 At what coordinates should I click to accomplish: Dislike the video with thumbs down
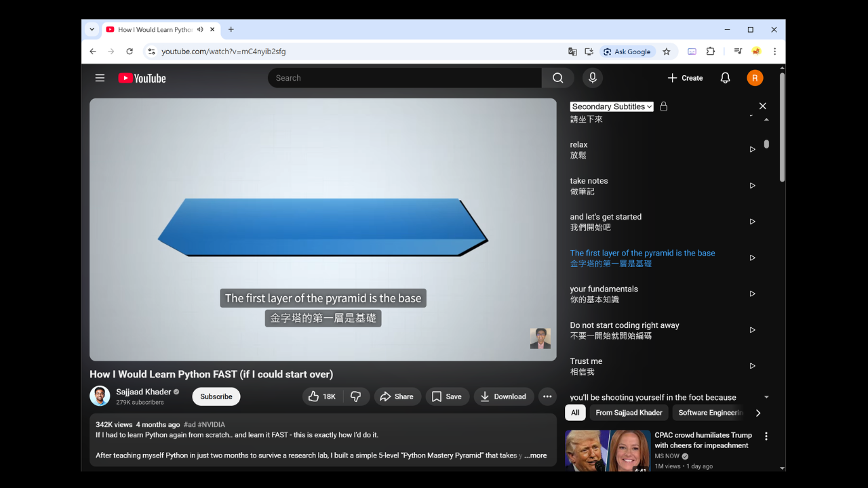tap(356, 396)
